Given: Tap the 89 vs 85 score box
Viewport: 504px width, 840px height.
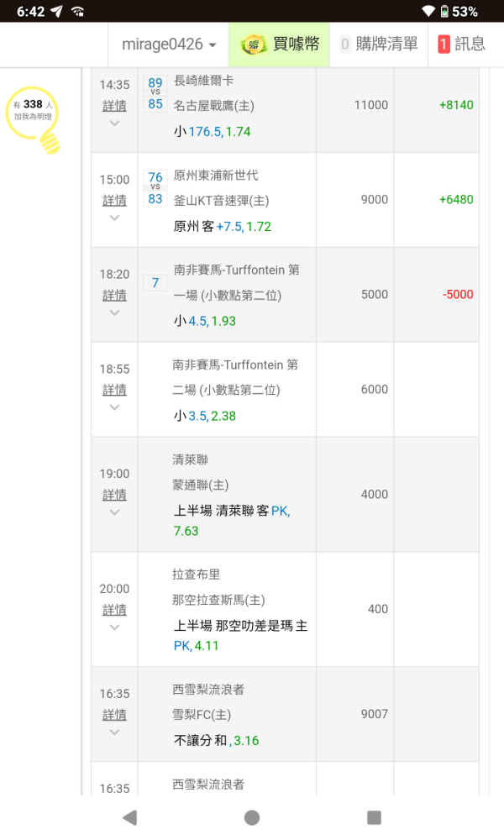Looking at the screenshot, I should click(x=155, y=93).
